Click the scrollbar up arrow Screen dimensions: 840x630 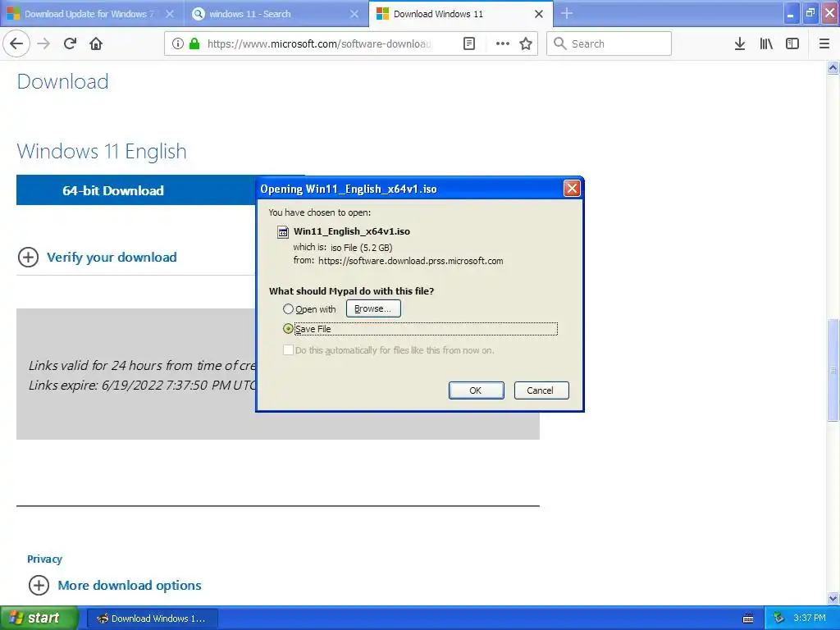[x=833, y=68]
